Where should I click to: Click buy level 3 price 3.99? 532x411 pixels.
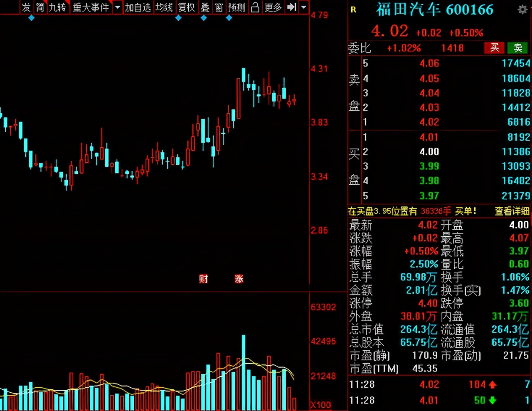coord(429,166)
